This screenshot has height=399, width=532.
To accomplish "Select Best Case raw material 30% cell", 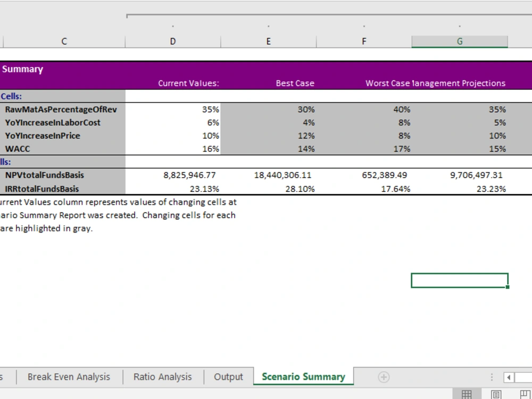I will tap(268, 110).
